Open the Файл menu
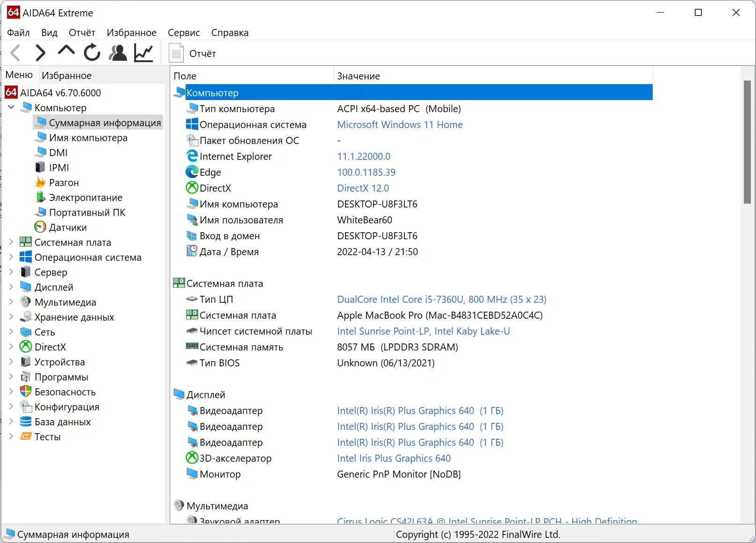The image size is (756, 543). [x=19, y=33]
